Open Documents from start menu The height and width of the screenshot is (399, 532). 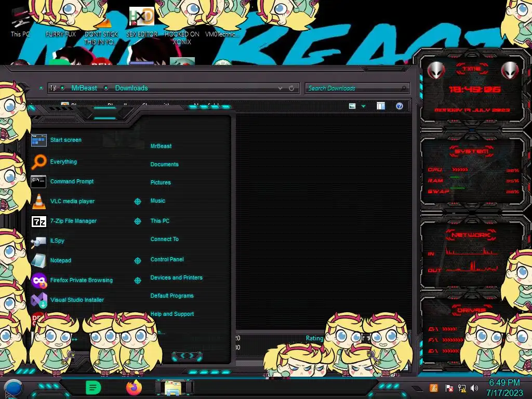click(x=164, y=164)
